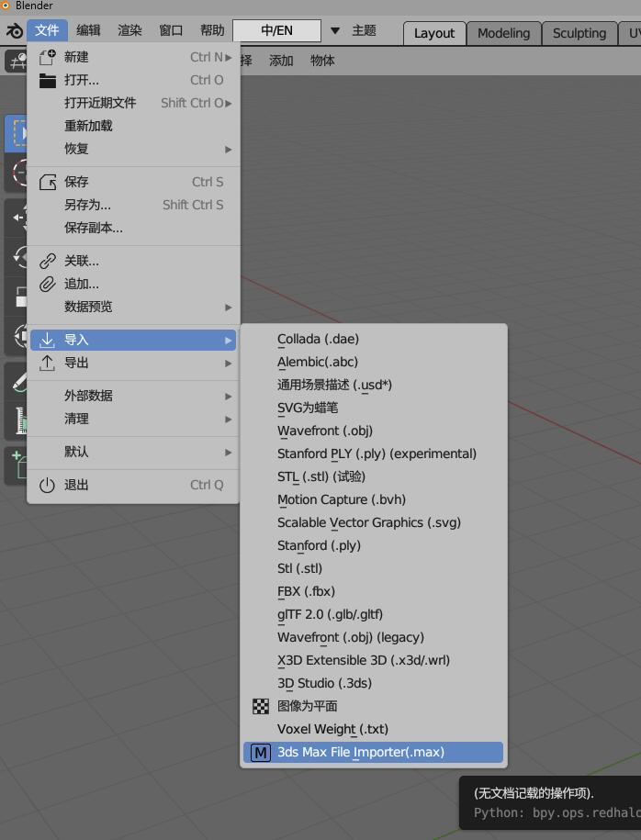Select Stl (.stl) import entry
The width and height of the screenshot is (641, 840).
373,569
